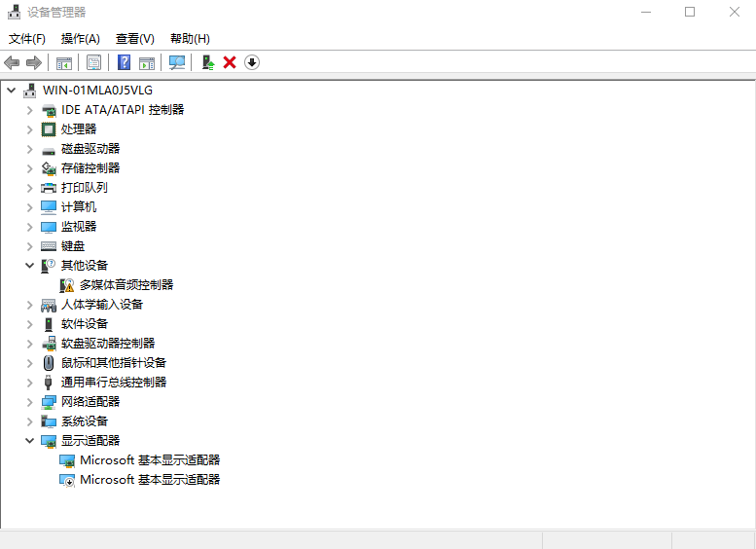Expand the 鼠标和其他指针设备 category

pos(30,363)
